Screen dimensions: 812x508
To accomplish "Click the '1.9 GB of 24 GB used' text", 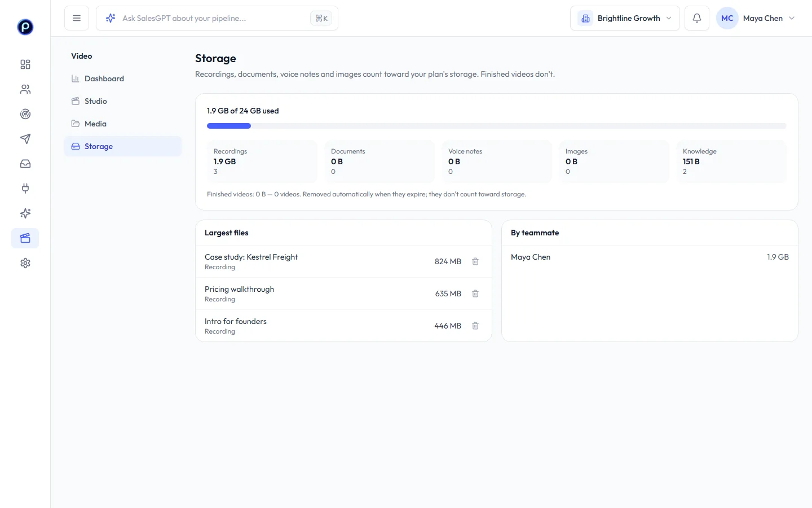I will click(x=242, y=111).
